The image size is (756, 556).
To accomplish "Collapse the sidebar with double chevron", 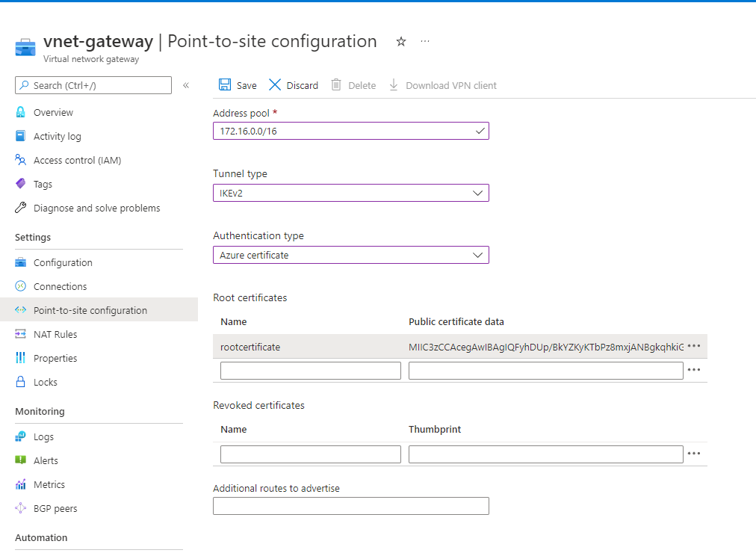I will pyautogui.click(x=186, y=85).
